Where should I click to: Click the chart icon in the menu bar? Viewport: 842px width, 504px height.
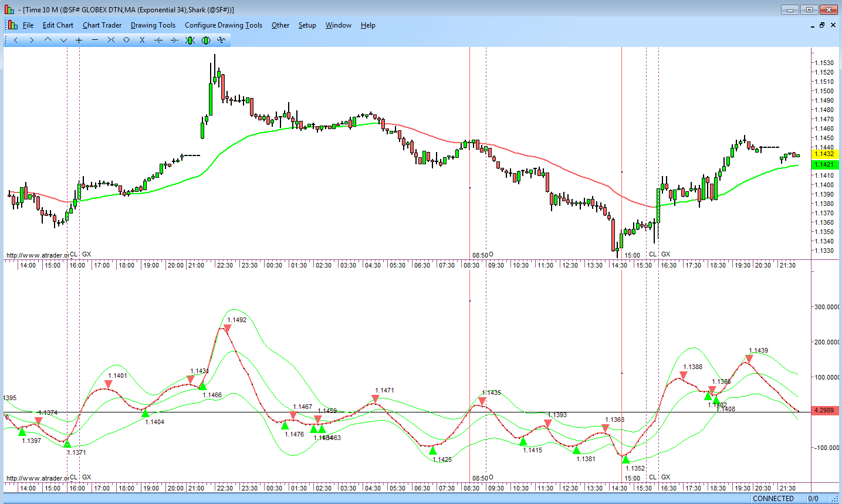(13, 25)
